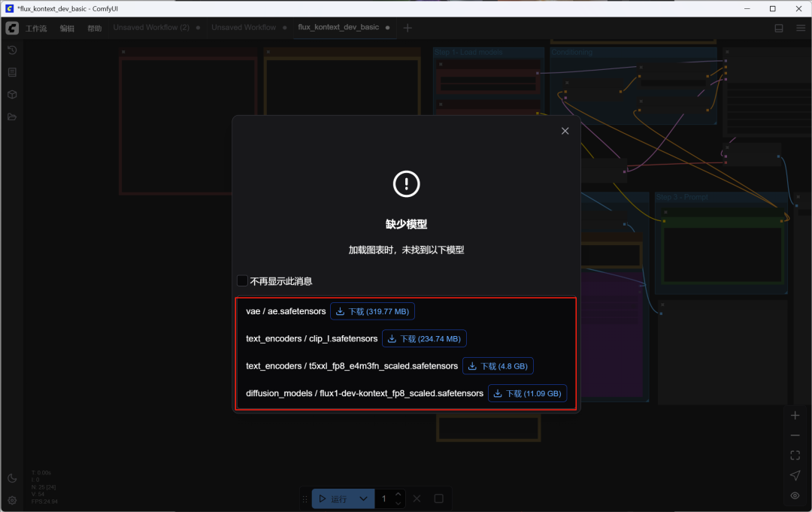812x512 pixels.
Task: Open settings via the gear icon
Action: (x=12, y=501)
